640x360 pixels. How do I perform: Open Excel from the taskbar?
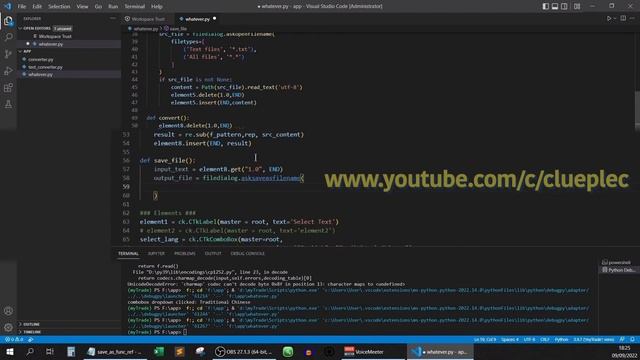pos(159,351)
